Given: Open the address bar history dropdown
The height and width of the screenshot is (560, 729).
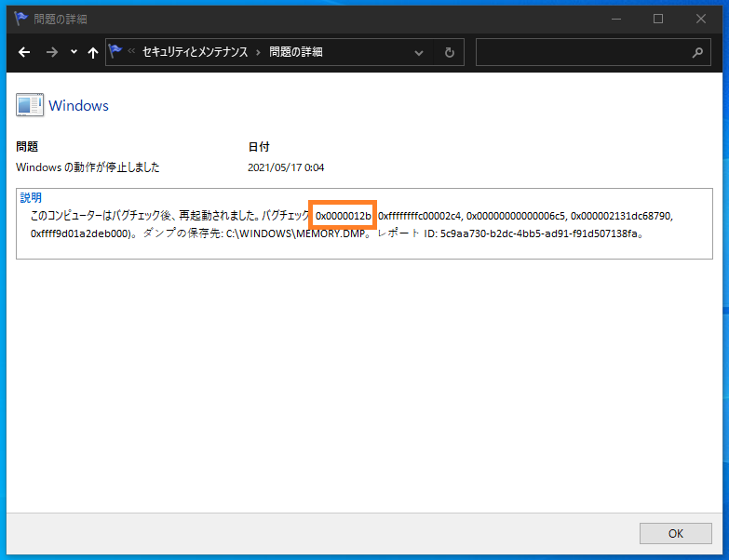Looking at the screenshot, I should pyautogui.click(x=419, y=53).
